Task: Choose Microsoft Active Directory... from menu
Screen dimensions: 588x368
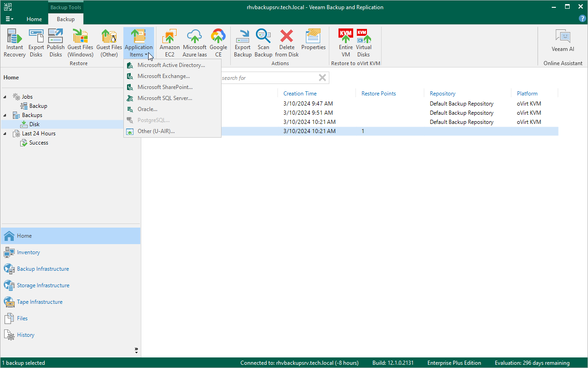Action: pyautogui.click(x=172, y=65)
